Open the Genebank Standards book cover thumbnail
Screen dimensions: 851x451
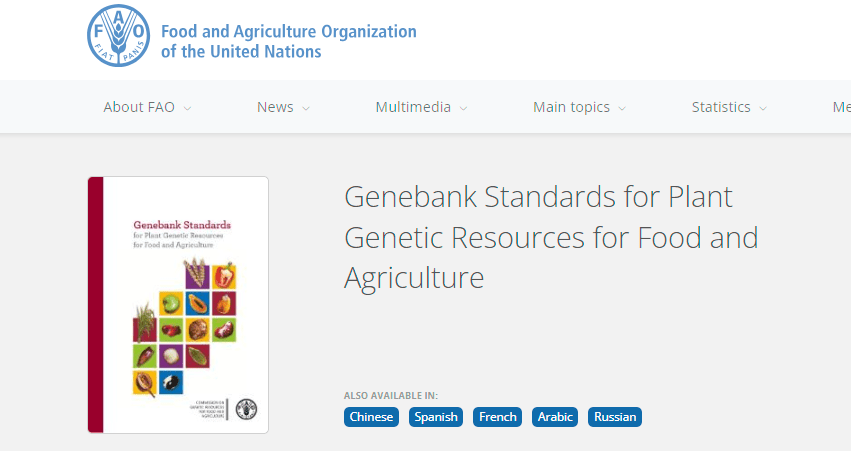point(178,304)
